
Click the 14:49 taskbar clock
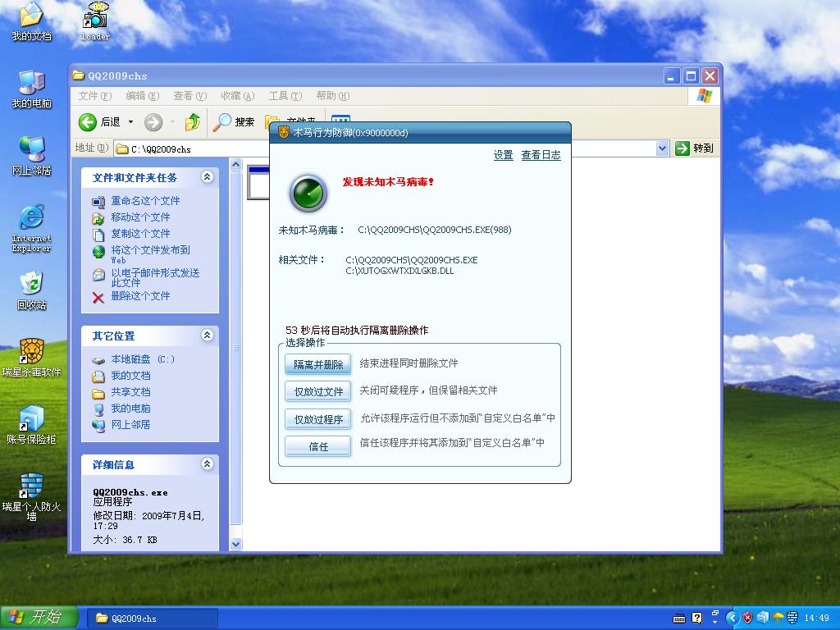817,619
